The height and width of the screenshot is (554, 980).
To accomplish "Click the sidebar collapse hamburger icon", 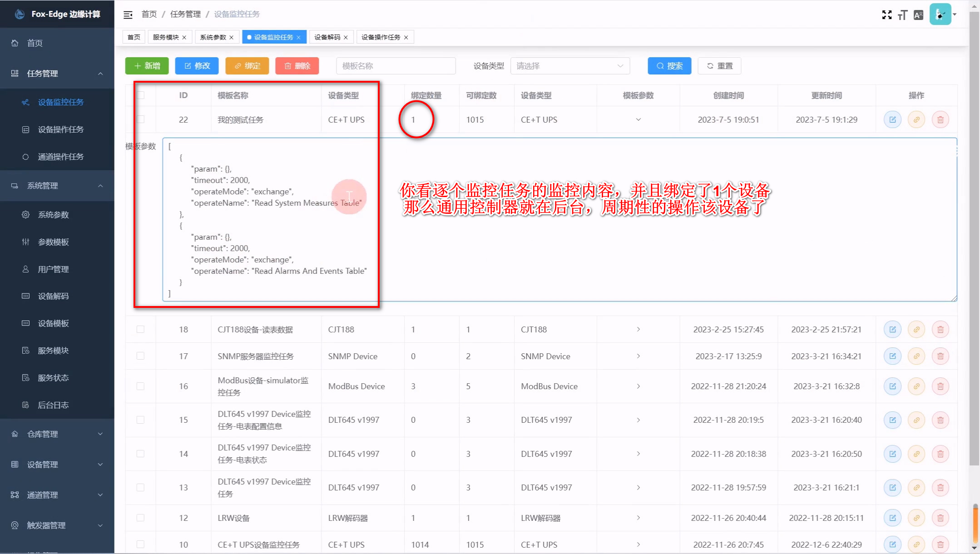I will (x=128, y=15).
